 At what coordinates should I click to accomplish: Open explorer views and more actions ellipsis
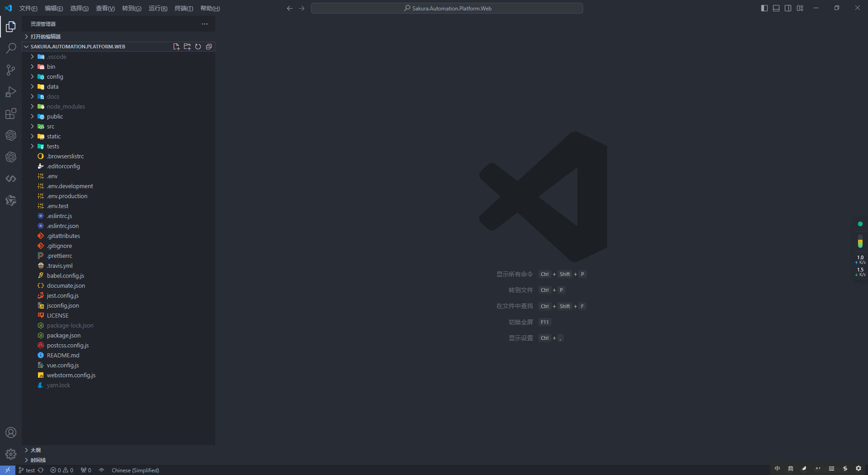click(205, 24)
